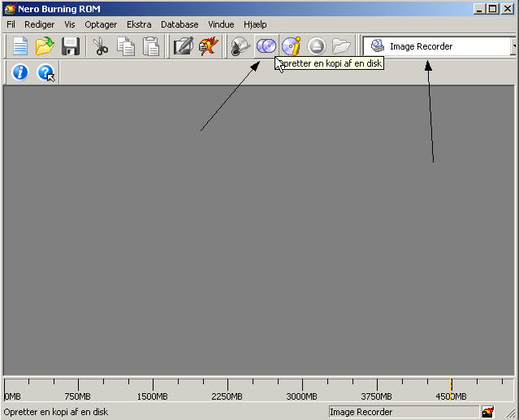Copy using the two-pages toolbar icon
This screenshot has height=420, width=519.
point(126,46)
